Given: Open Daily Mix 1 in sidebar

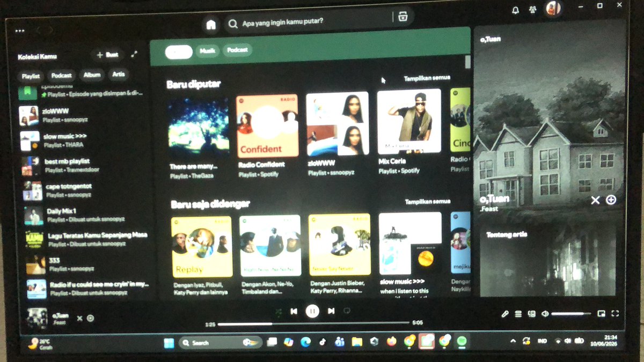Looking at the screenshot, I should pyautogui.click(x=86, y=216).
